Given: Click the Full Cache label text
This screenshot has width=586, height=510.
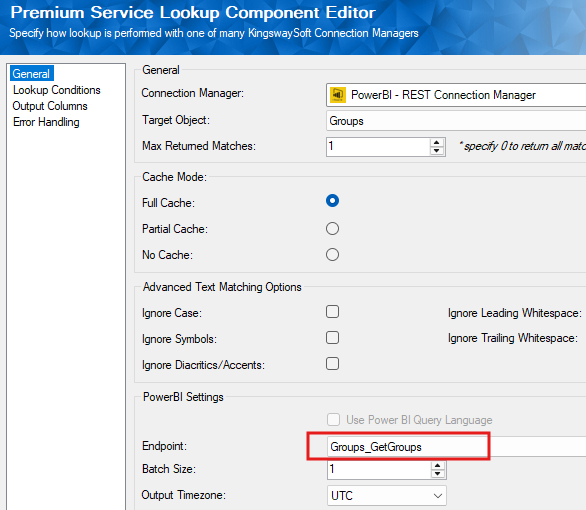Looking at the screenshot, I should 168,203.
